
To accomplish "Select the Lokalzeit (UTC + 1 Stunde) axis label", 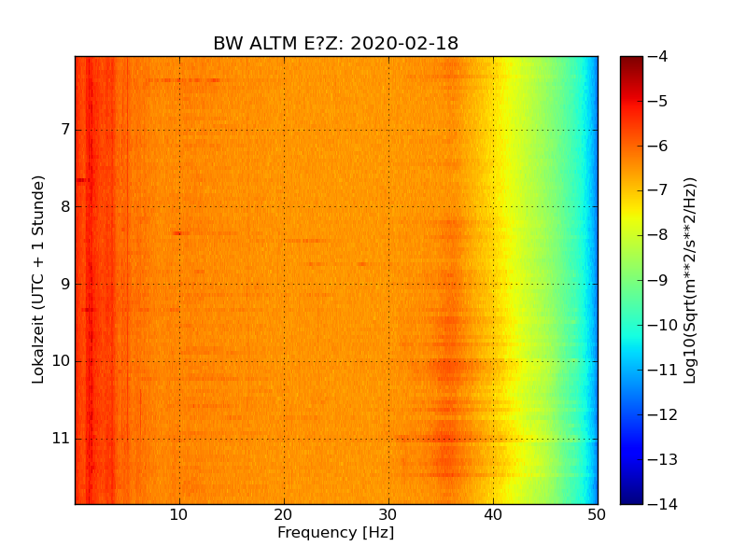I will (x=38, y=279).
